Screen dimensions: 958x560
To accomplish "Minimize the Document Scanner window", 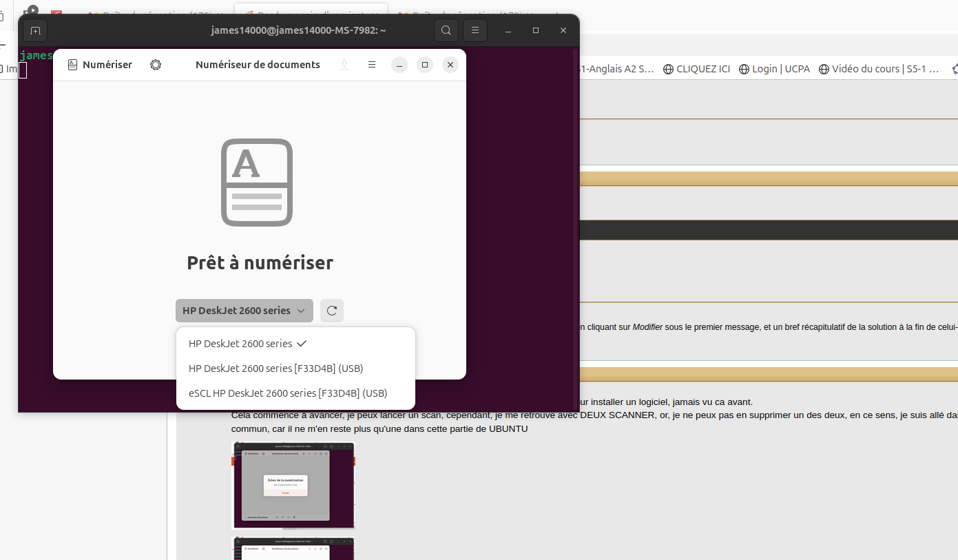I will click(400, 65).
